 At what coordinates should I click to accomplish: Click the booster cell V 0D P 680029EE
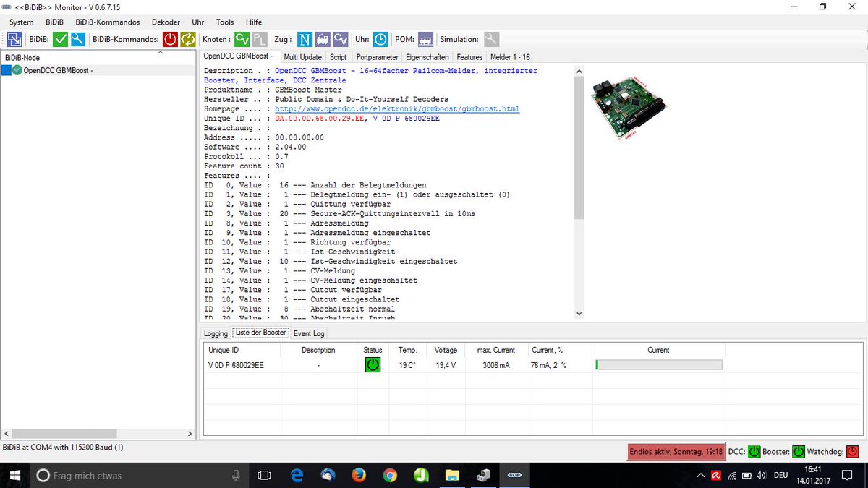click(x=236, y=365)
